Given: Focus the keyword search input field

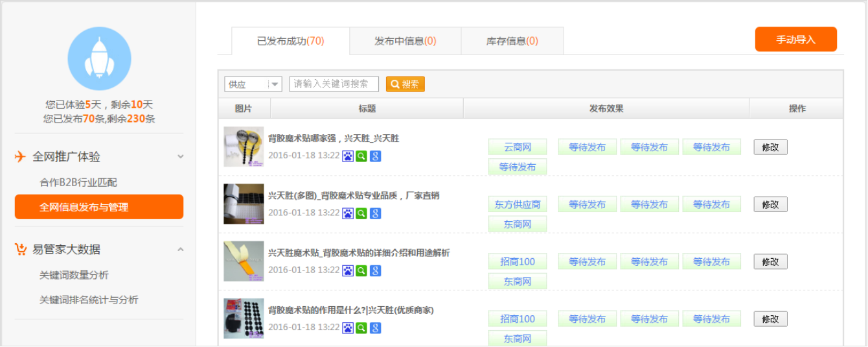Looking at the screenshot, I should pyautogui.click(x=334, y=84).
